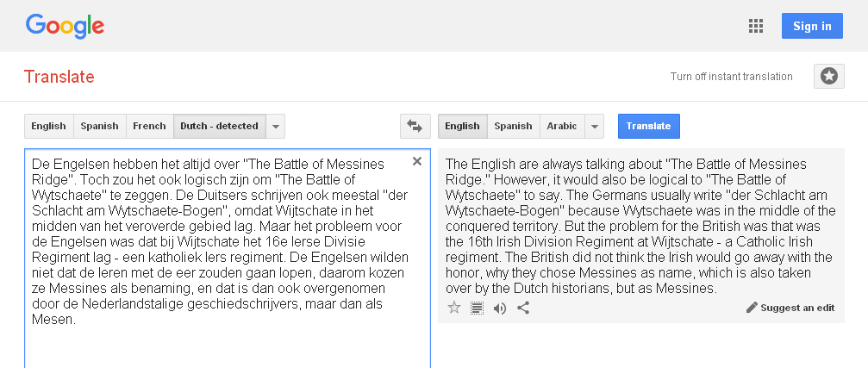Save translation to Phrasebook with the star
868x368 pixels.
click(x=454, y=308)
